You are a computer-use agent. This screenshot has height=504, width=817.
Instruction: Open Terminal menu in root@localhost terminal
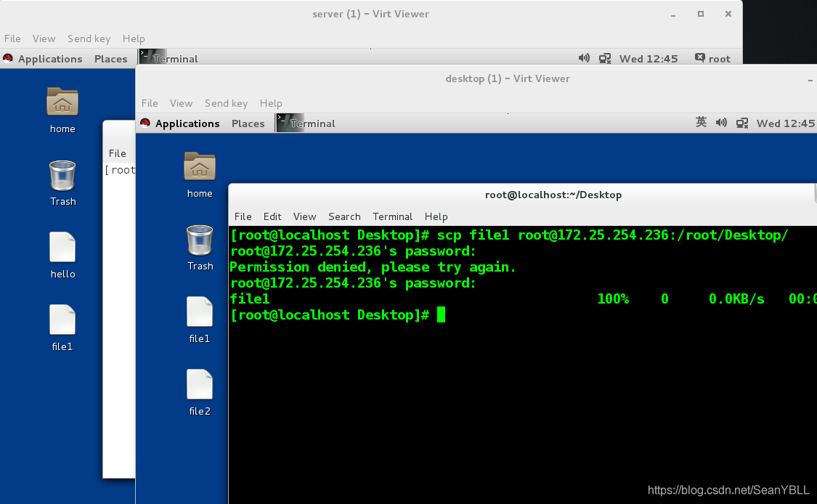(392, 216)
